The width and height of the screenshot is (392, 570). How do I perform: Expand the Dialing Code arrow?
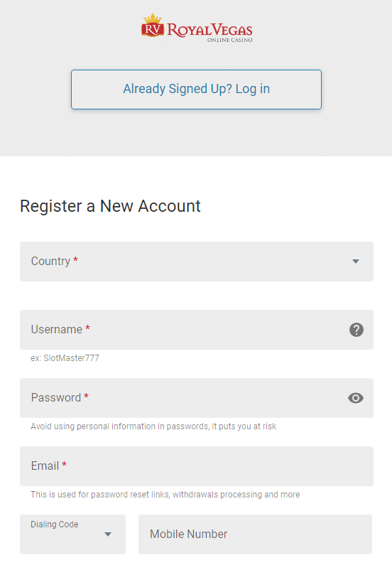(108, 534)
